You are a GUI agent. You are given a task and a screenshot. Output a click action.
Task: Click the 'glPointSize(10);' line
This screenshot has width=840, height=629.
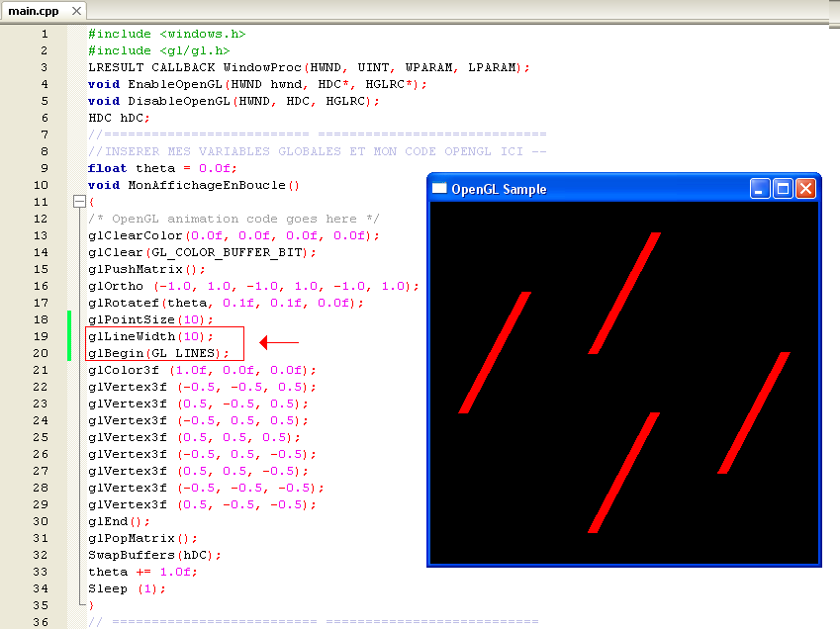tap(150, 319)
